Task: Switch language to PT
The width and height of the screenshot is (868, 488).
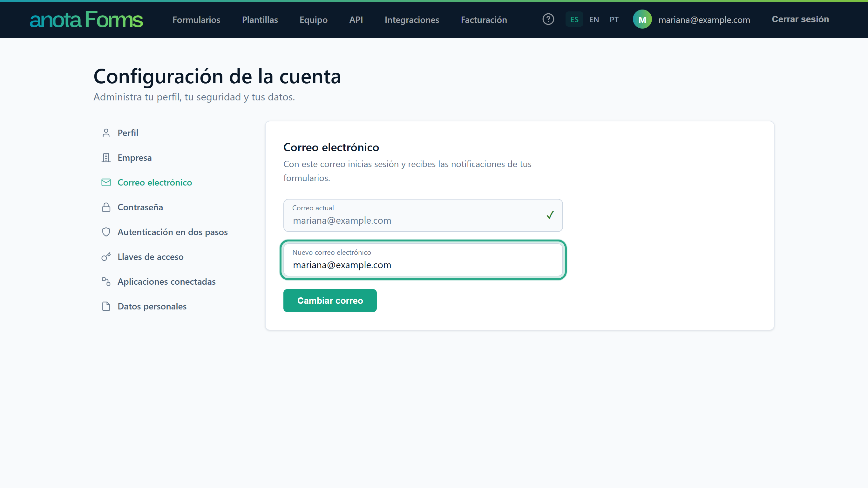Action: point(614,20)
